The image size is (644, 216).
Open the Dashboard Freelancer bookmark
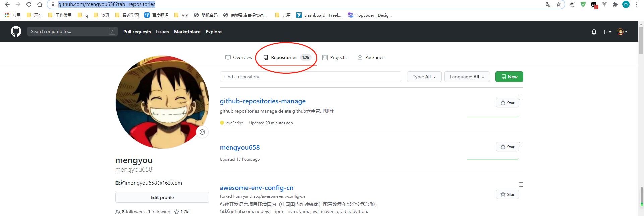(319, 15)
